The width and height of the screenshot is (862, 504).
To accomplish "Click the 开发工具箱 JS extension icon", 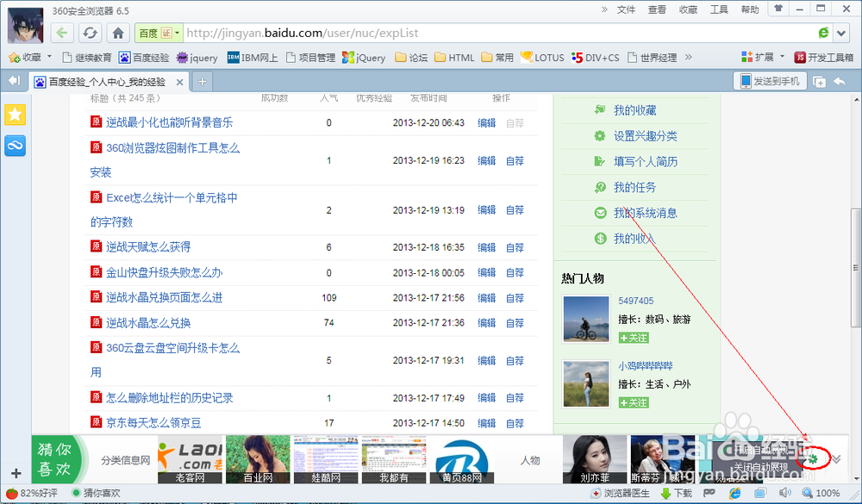I will [824, 58].
